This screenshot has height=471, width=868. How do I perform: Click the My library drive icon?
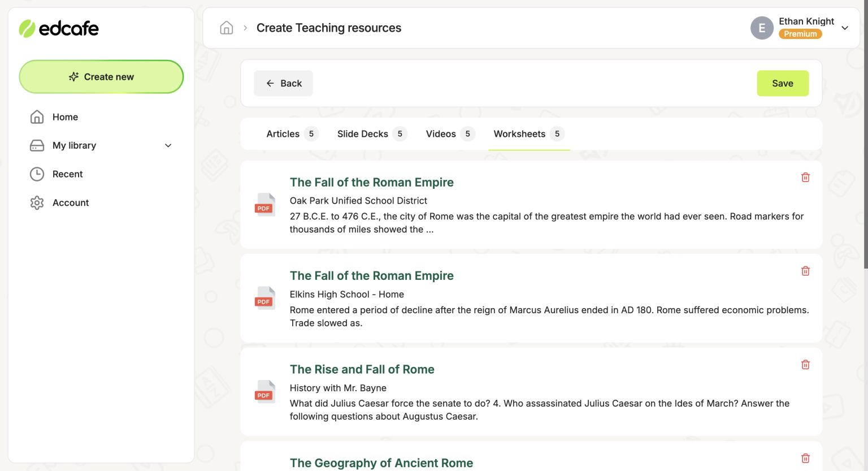click(x=37, y=145)
